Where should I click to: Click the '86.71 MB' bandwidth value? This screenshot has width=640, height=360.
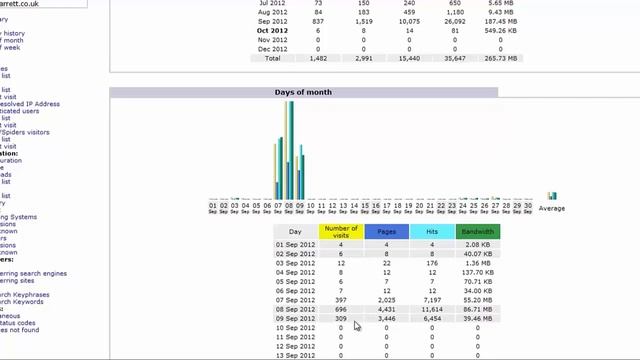[478, 309]
